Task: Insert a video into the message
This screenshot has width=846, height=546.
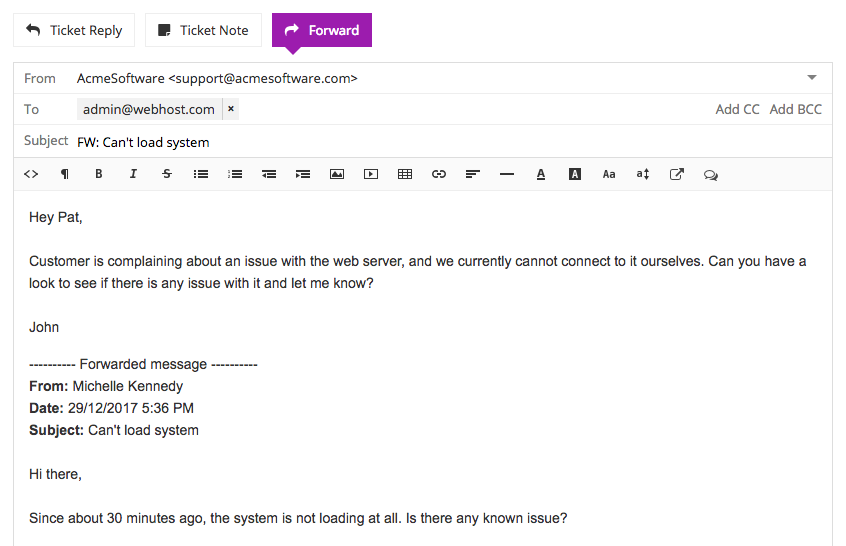Action: click(x=371, y=174)
